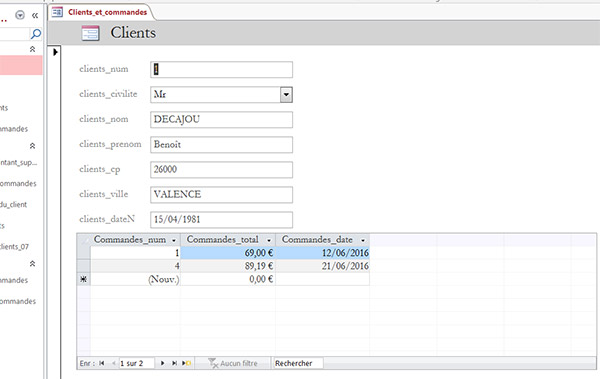Go to next record in subform navigator
This screenshot has height=379, width=600.
coord(163,363)
